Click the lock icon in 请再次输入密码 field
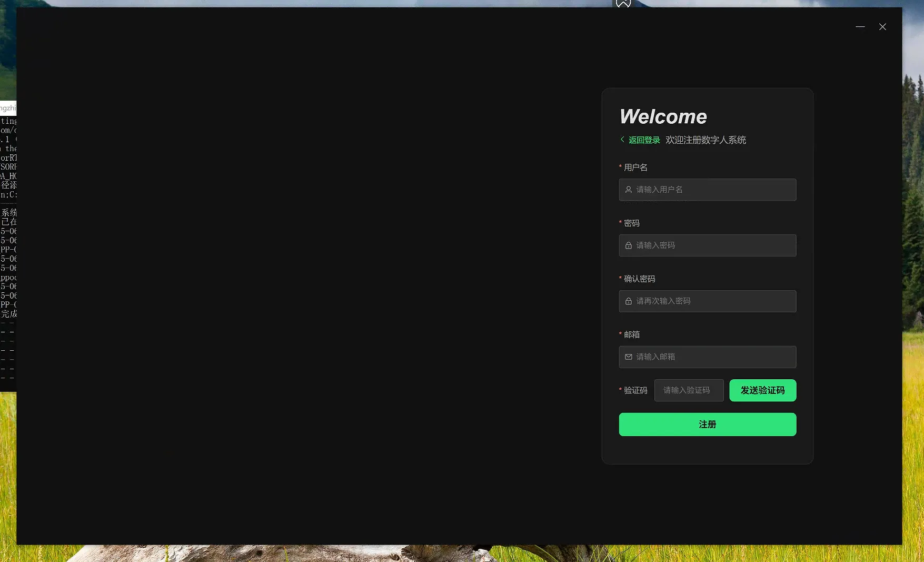 coord(628,301)
